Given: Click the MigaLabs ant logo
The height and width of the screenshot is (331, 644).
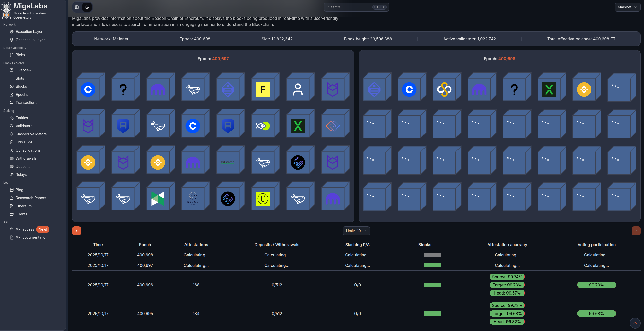Looking at the screenshot, I should click(6, 11).
